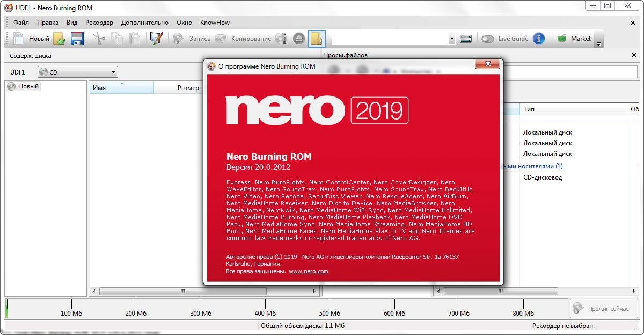Viewport: 644px width, 335px height.
Task: Click the scissors cut icon
Action: click(x=99, y=39)
